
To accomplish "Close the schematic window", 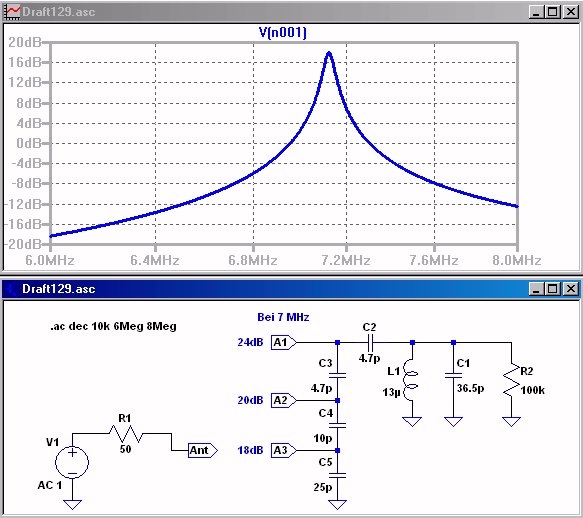I will tap(571, 289).
